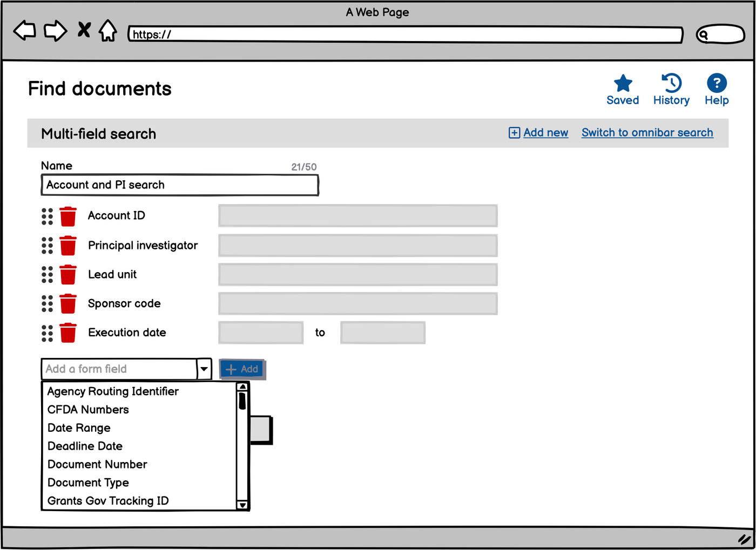Open the Help question mark icon
This screenshot has width=756, height=550.
pos(717,83)
